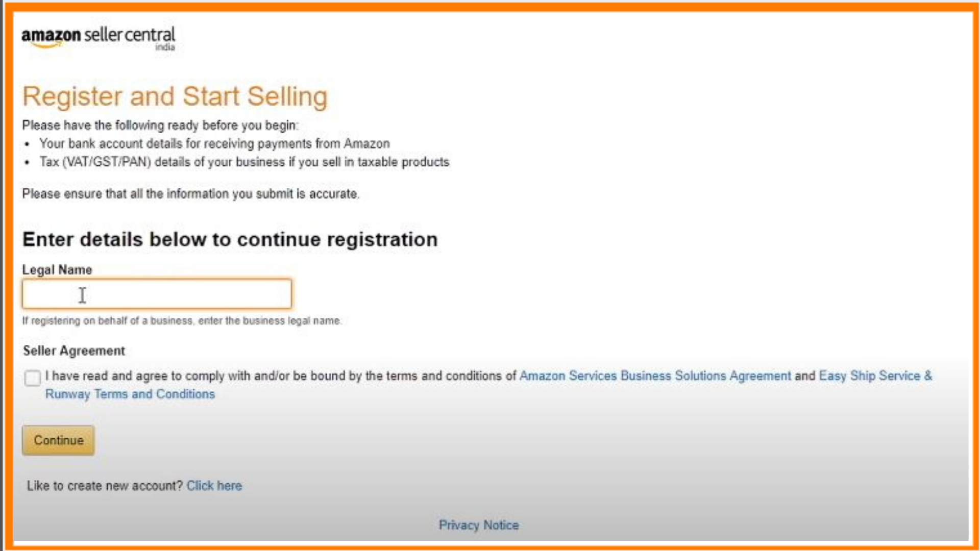Viewport: 980px width, 551px height.
Task: Click the 'Please ensure' accuracy notice text
Action: pos(190,194)
